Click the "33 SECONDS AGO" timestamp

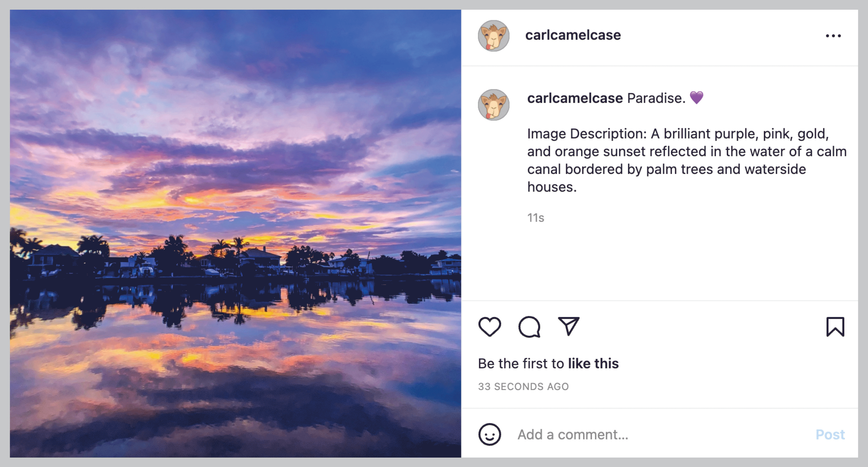click(x=523, y=387)
